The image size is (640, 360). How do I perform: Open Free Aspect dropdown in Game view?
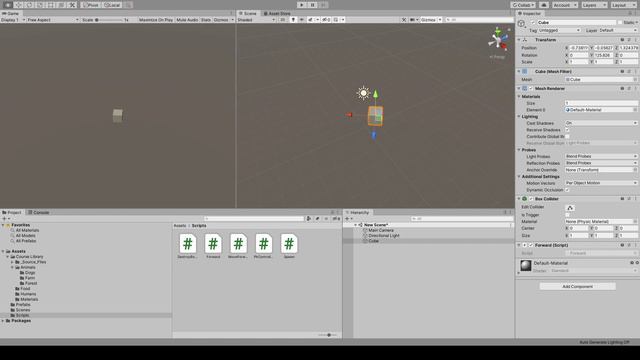pyautogui.click(x=53, y=20)
